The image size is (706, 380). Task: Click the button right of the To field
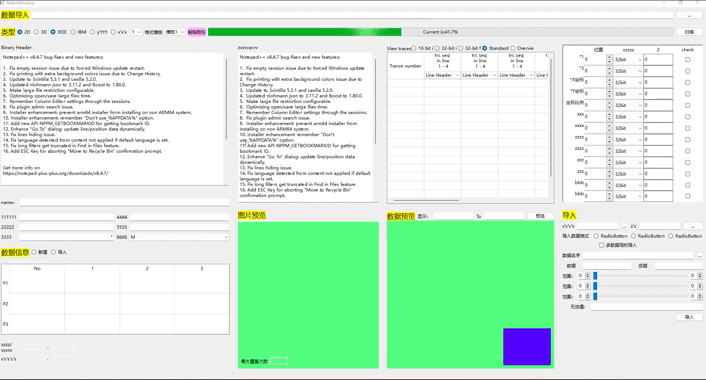click(x=540, y=216)
